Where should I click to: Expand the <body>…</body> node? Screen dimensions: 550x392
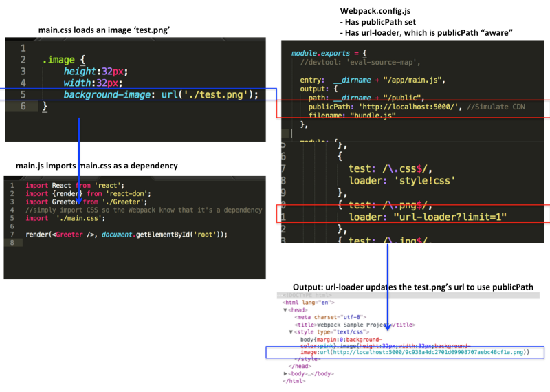tap(285, 373)
